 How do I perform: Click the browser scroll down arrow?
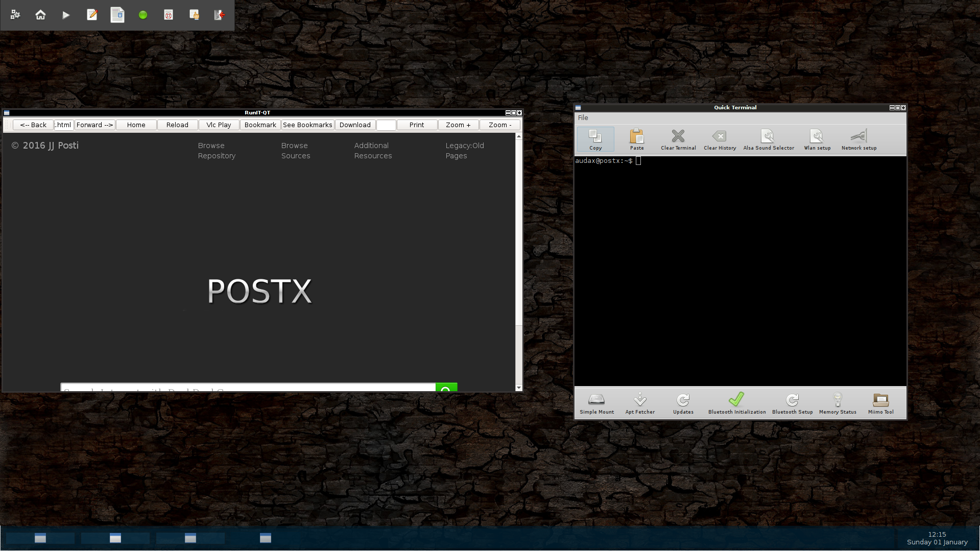click(x=518, y=388)
